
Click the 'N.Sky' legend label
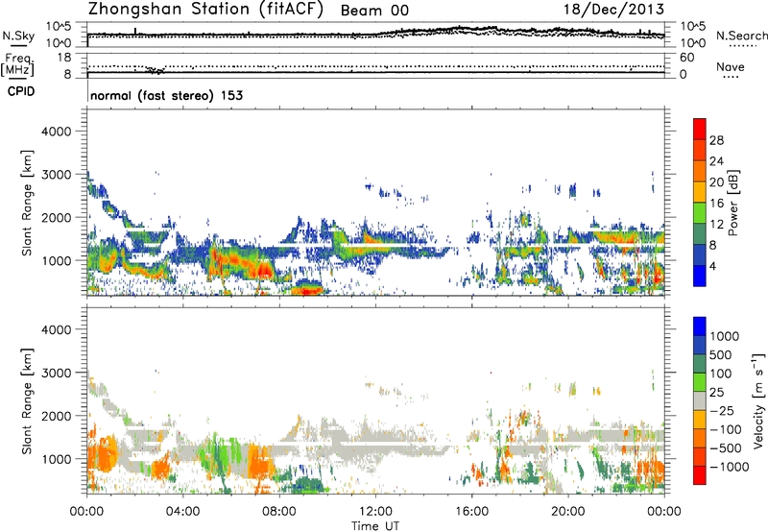coord(18,36)
